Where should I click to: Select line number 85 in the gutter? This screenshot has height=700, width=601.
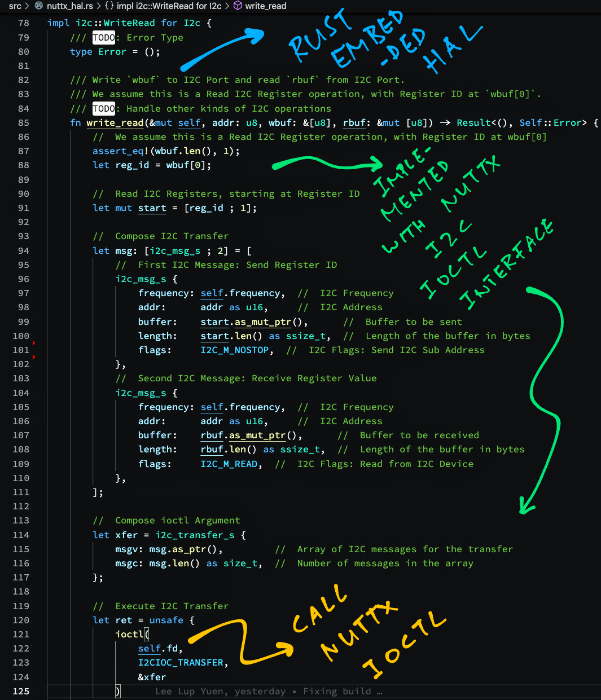point(23,122)
